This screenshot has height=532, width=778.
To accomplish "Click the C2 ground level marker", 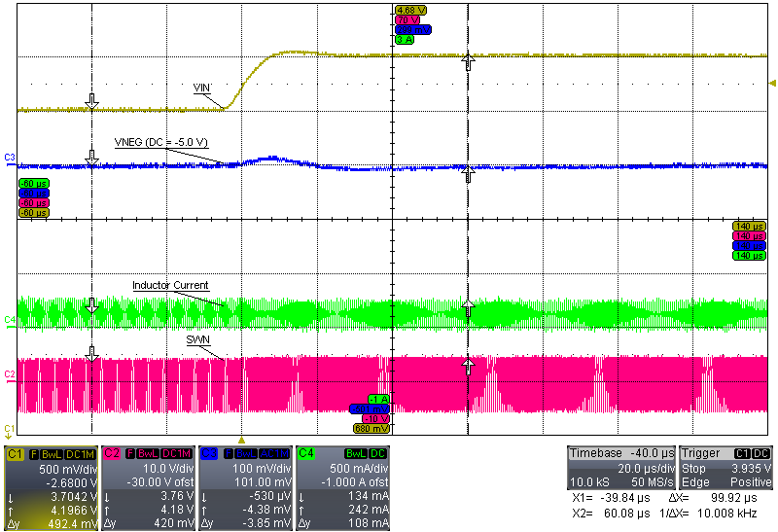I will click(10, 373).
